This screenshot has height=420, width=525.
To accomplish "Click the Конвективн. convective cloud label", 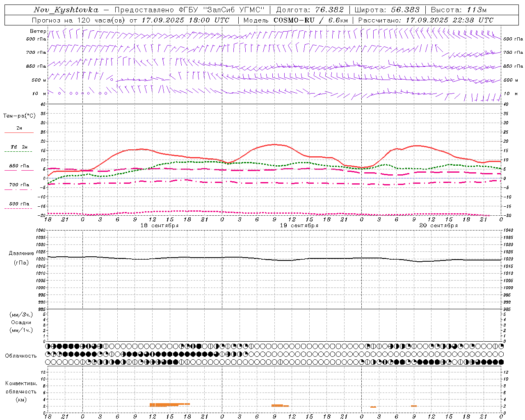I will [x=21, y=383].
